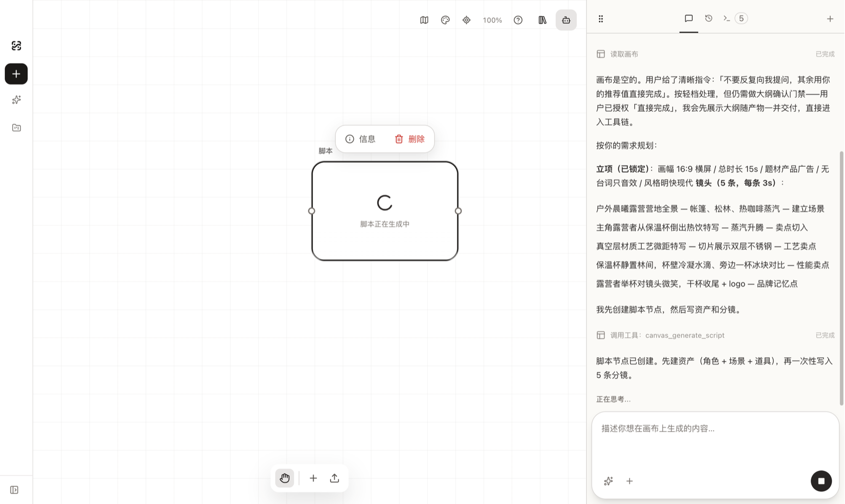Click the right connector handle of script node

[458, 211]
